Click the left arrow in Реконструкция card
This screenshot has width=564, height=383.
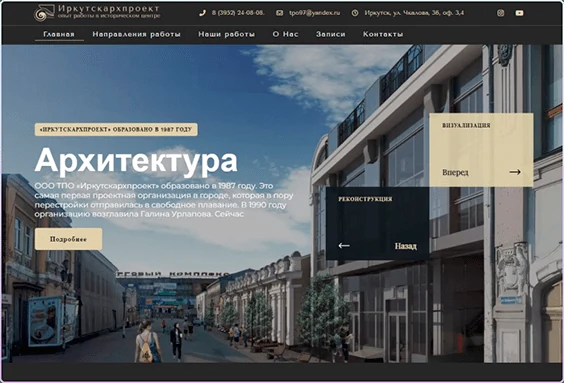(344, 246)
